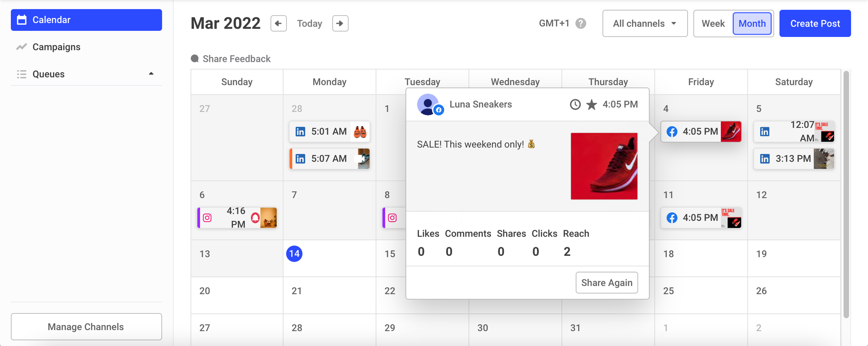Click the reminder bell on Instagram 4:16 PM post

click(x=255, y=218)
